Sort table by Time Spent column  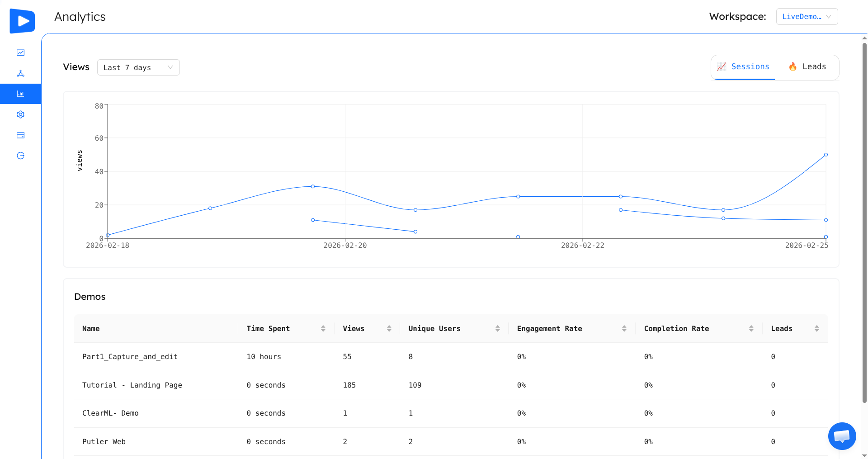click(323, 329)
